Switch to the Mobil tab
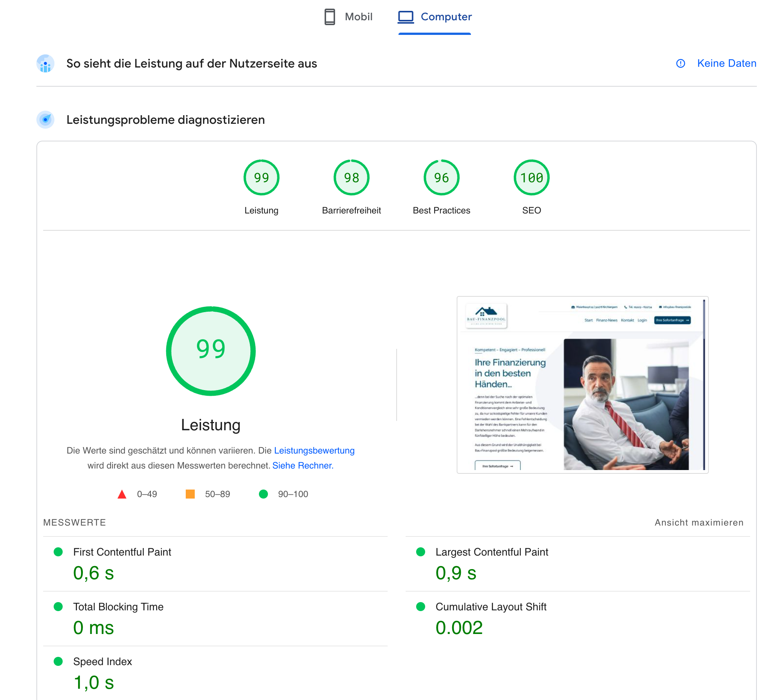This screenshot has width=770, height=700. pyautogui.click(x=347, y=17)
